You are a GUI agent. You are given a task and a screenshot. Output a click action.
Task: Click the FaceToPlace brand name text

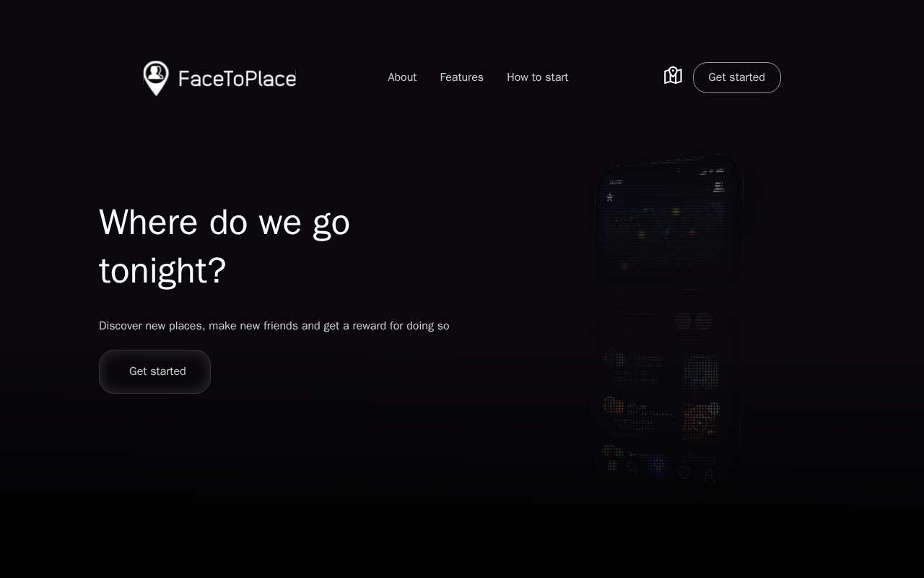point(237,78)
